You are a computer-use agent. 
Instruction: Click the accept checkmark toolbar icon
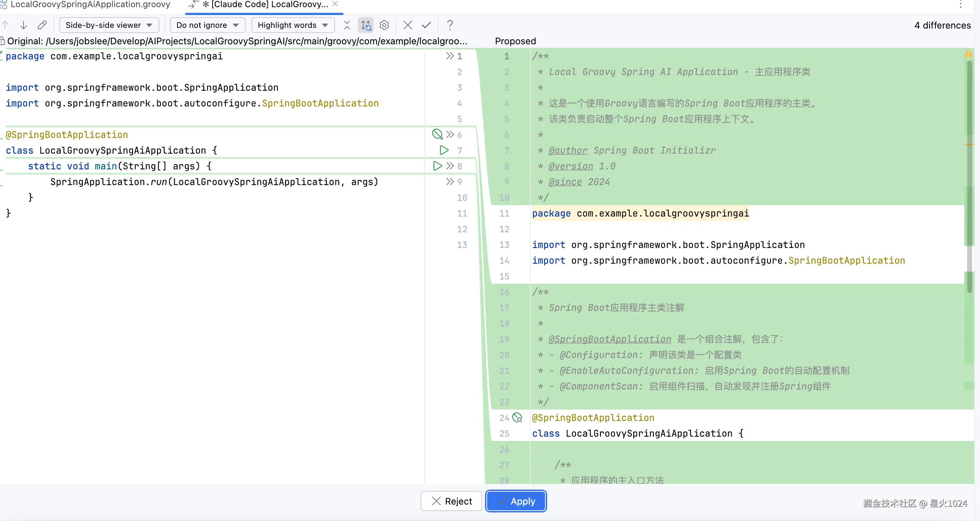(426, 25)
